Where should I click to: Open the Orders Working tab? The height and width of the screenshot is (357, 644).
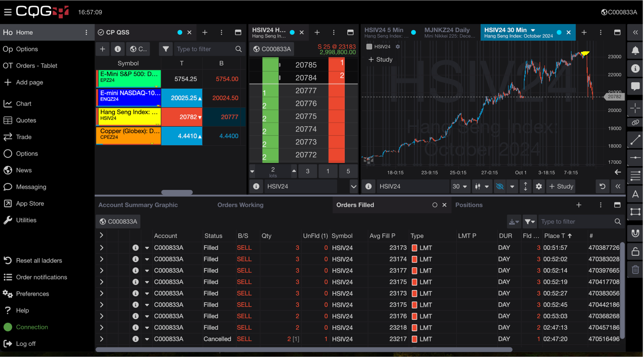tap(240, 205)
